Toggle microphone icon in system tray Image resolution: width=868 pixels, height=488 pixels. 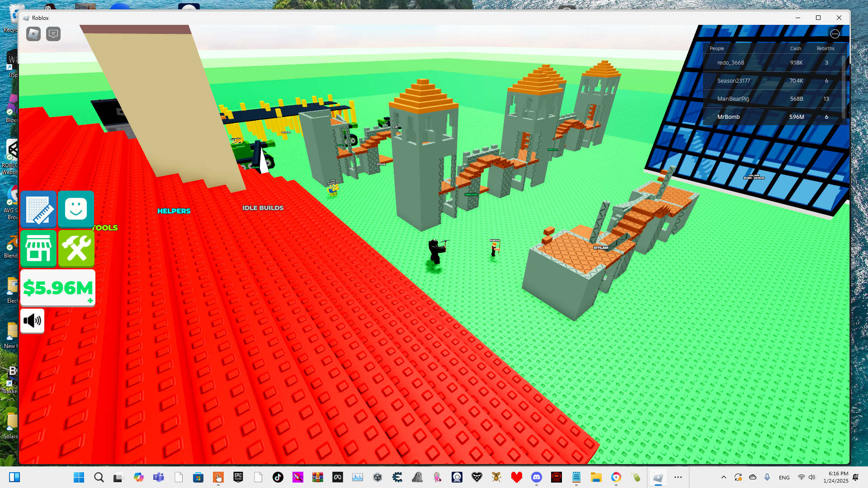click(x=767, y=477)
